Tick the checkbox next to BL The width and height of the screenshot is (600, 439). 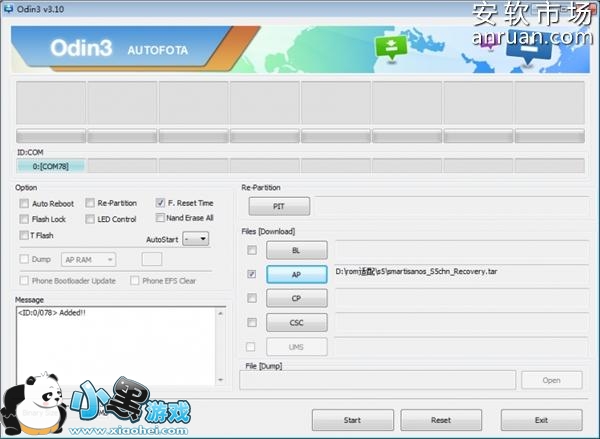[x=252, y=250]
